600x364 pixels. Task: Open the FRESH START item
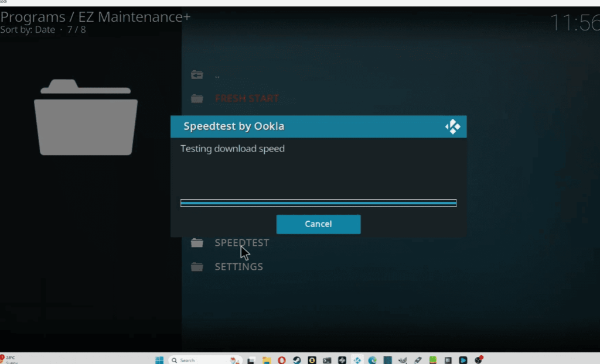click(247, 98)
